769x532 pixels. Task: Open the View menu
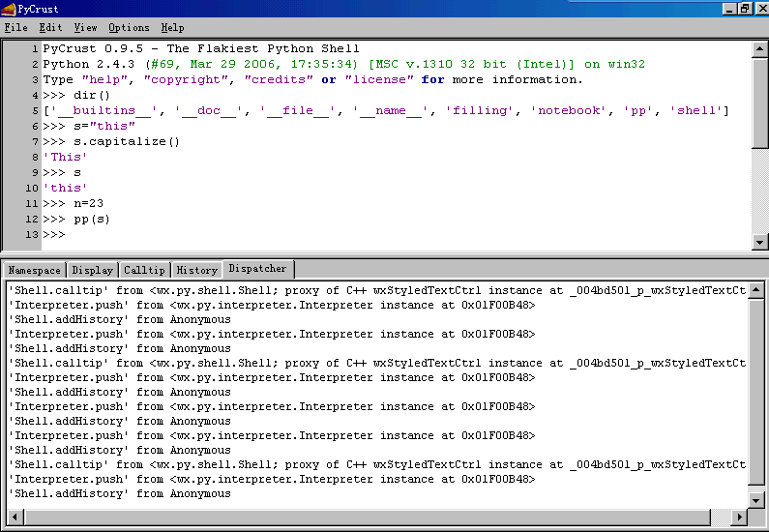(85, 28)
